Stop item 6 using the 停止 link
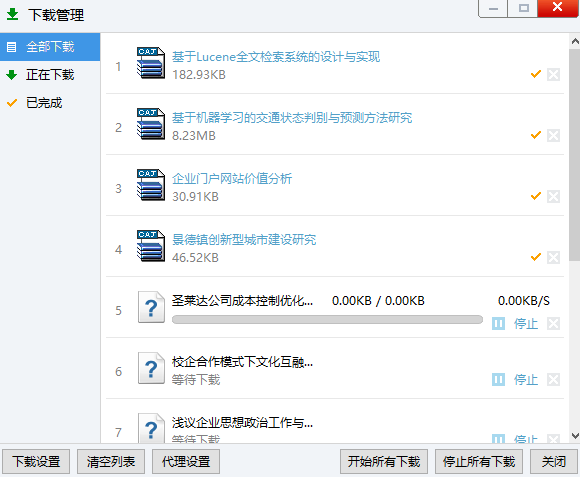The height and width of the screenshot is (477, 580). (526, 379)
